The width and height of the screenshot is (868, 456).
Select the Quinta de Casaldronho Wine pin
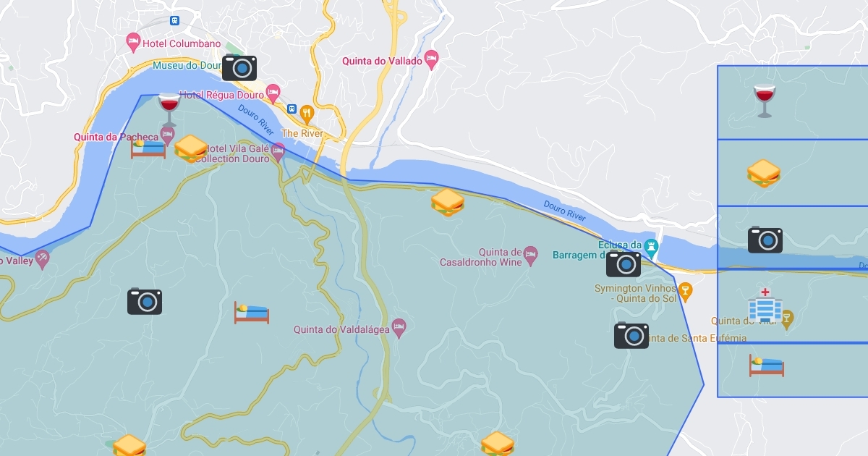pyautogui.click(x=531, y=255)
